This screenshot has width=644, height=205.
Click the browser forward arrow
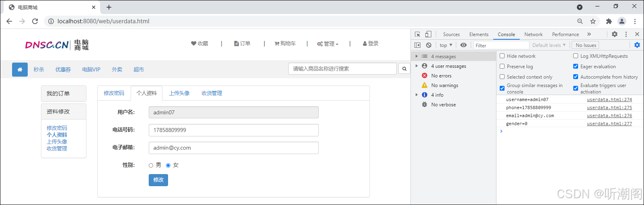point(22,21)
